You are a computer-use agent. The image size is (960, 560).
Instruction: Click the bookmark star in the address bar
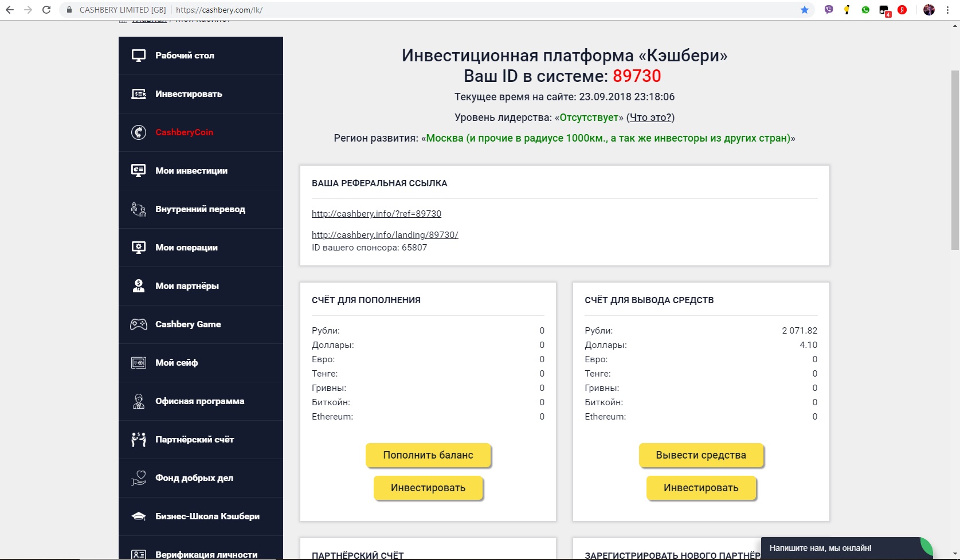(805, 10)
